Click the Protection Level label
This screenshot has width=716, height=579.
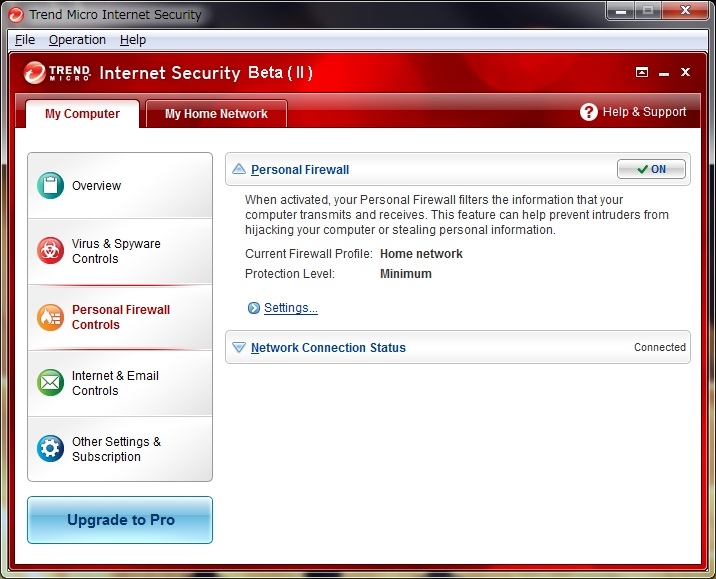[290, 274]
